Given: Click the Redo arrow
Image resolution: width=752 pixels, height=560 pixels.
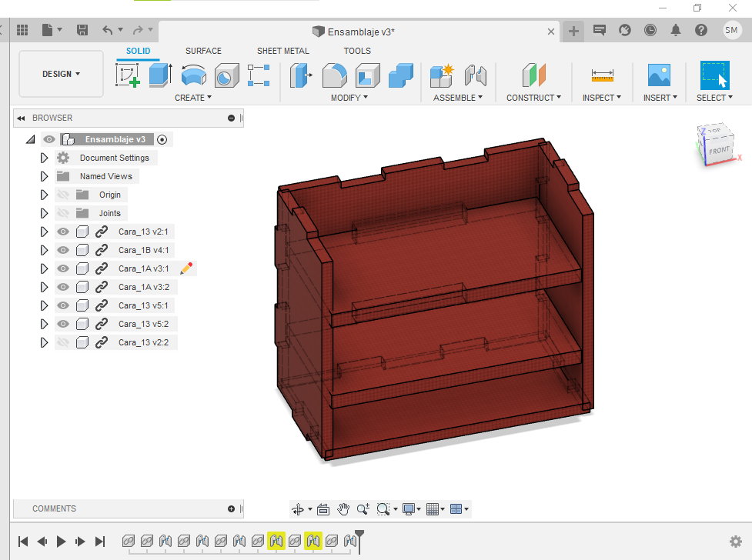Looking at the screenshot, I should coord(138,30).
